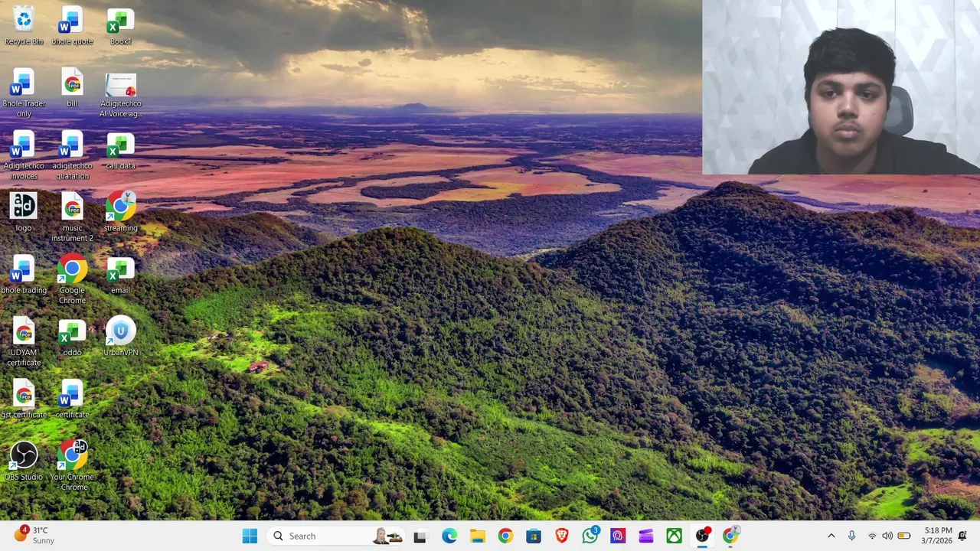
Task: Launch Microsoft Edge from the taskbar
Action: pyautogui.click(x=449, y=536)
